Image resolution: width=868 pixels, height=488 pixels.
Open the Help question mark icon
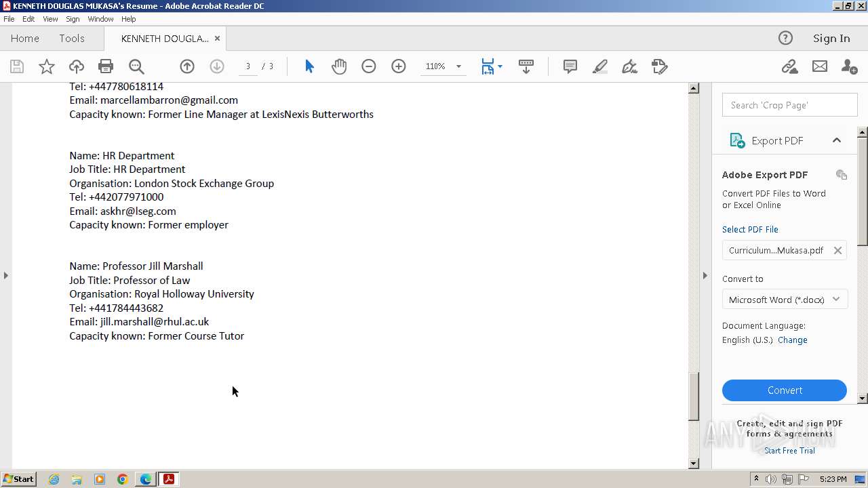tap(785, 38)
